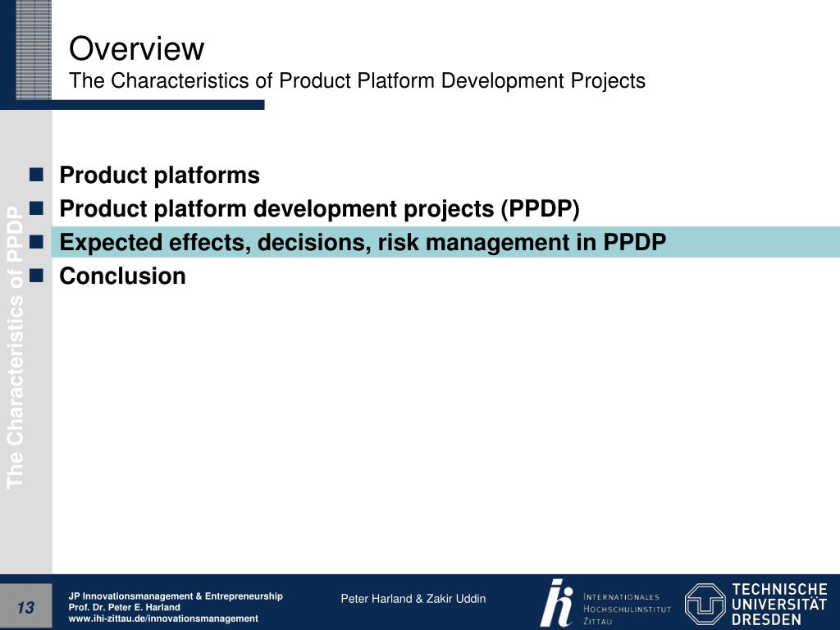840x630 pixels.
Task: Select the 'Conclusion' bullet item
Action: coord(123,276)
